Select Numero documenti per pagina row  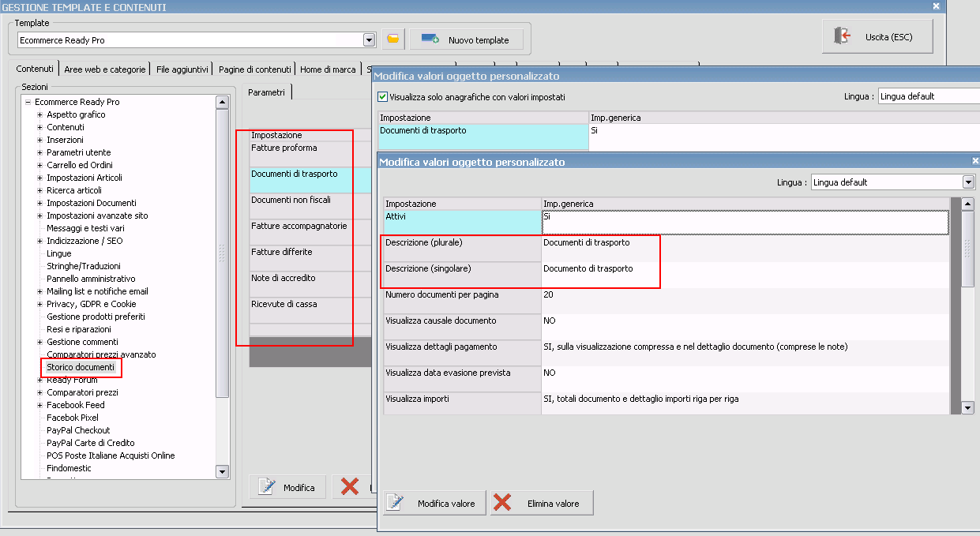coord(666,301)
